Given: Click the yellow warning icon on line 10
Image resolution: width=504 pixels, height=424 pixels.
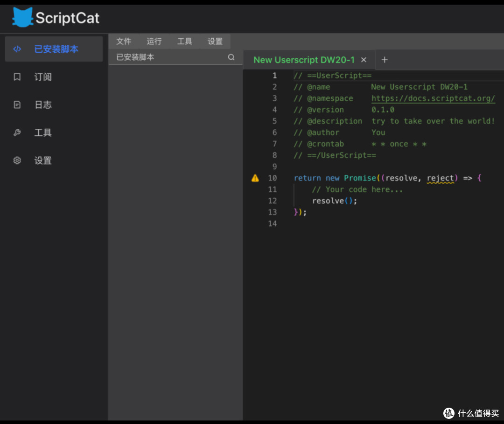Looking at the screenshot, I should point(255,178).
